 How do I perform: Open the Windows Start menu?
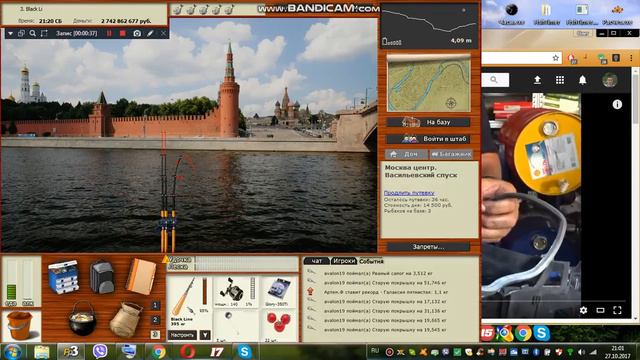13,351
